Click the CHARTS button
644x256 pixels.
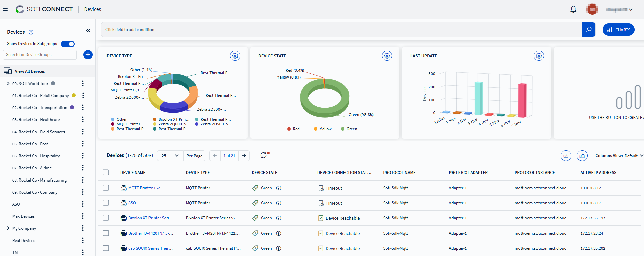[618, 30]
